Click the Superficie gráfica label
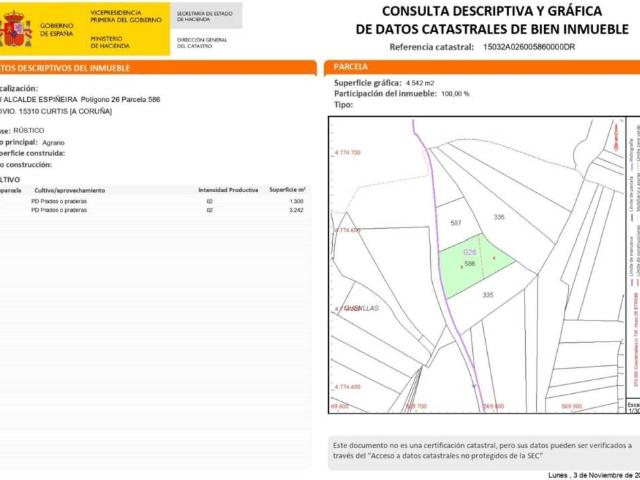Image resolution: width=640 pixels, height=480 pixels. 368,83
